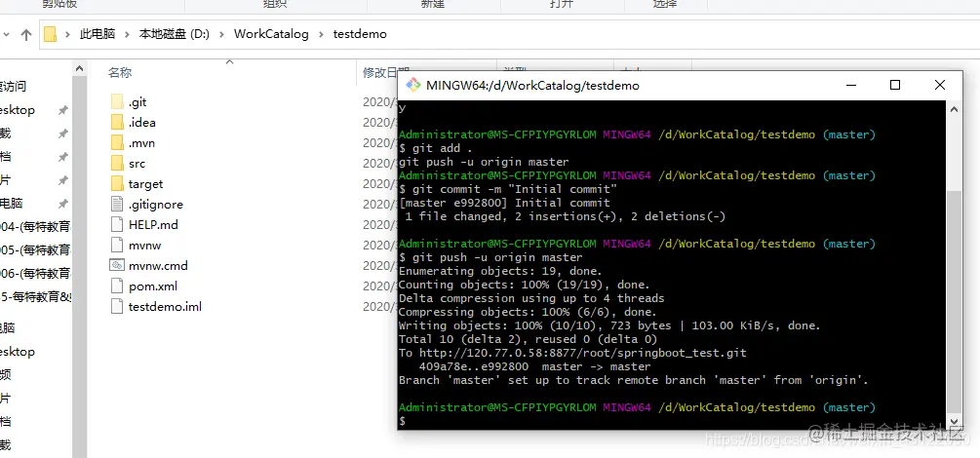Expand the chevron before 此电脑 breadcrumb
This screenshot has width=980, height=458.
tap(68, 34)
